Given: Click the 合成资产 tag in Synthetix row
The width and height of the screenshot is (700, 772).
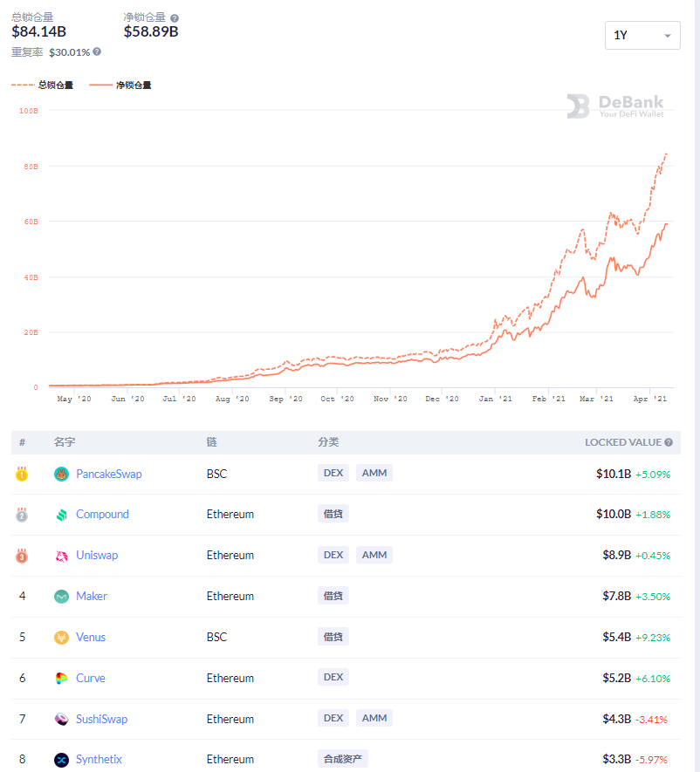Looking at the screenshot, I should pos(343,759).
